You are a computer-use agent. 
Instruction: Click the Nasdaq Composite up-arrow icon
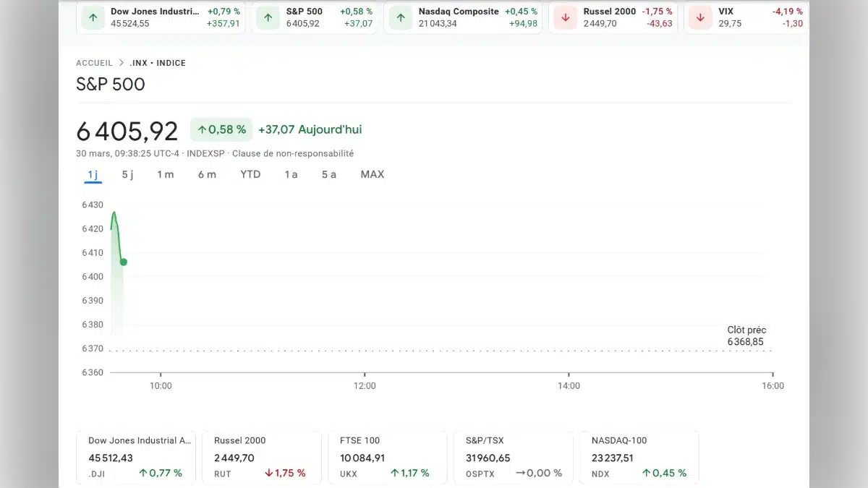click(401, 17)
